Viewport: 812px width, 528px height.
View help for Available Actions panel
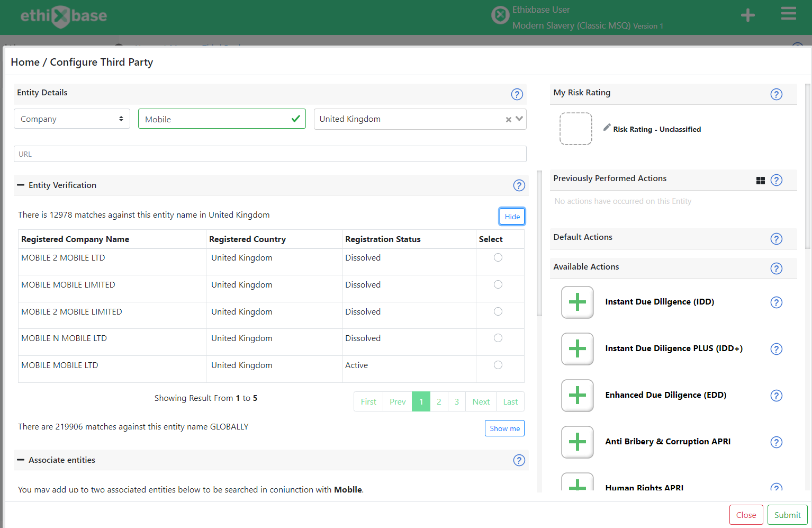coord(777,268)
